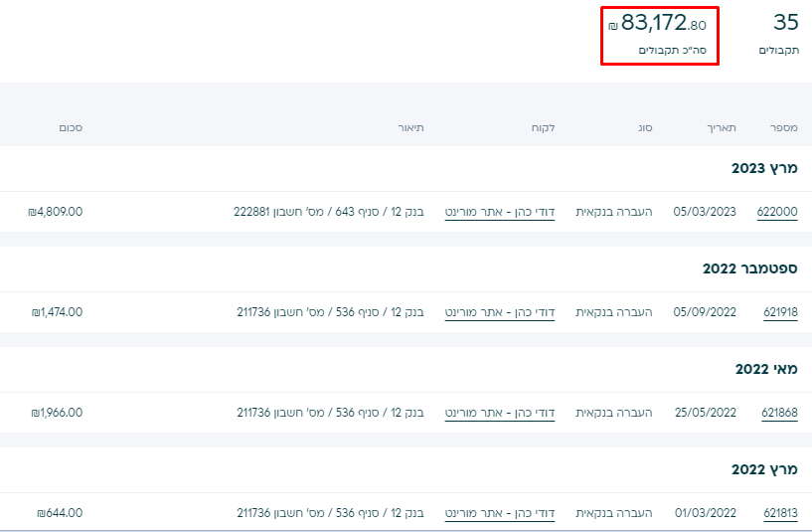Click the מרץ 2023 group heading
812x532 pixels.
point(764,168)
